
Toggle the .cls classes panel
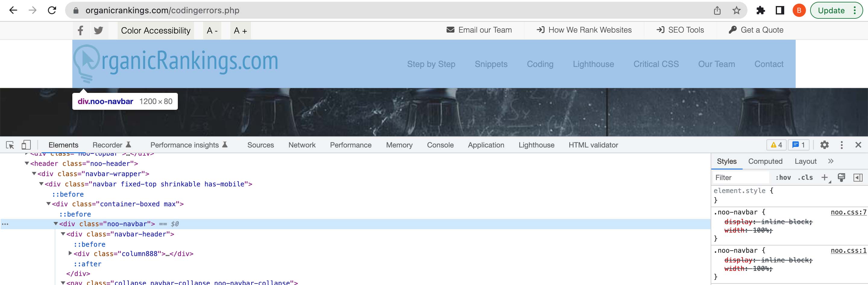click(x=805, y=177)
